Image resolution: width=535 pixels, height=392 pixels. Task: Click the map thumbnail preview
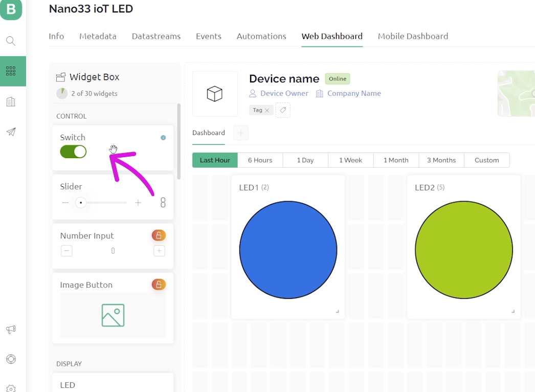[x=516, y=94]
